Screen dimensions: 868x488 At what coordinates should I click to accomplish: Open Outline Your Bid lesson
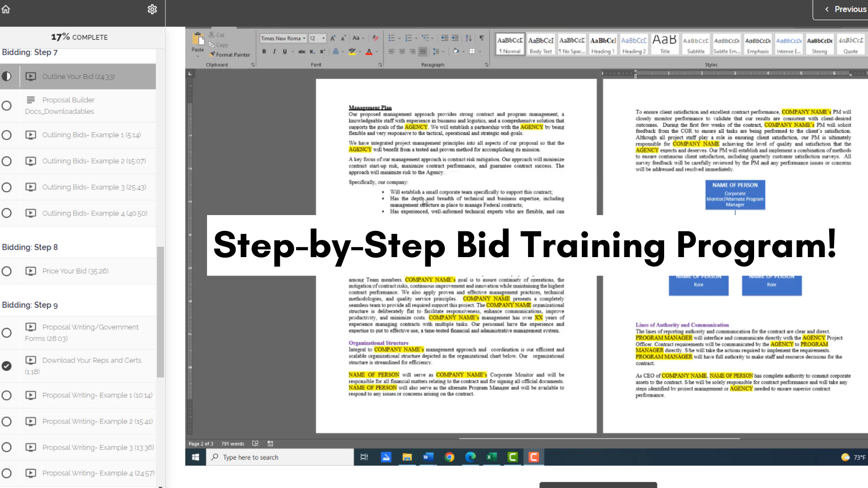78,76
